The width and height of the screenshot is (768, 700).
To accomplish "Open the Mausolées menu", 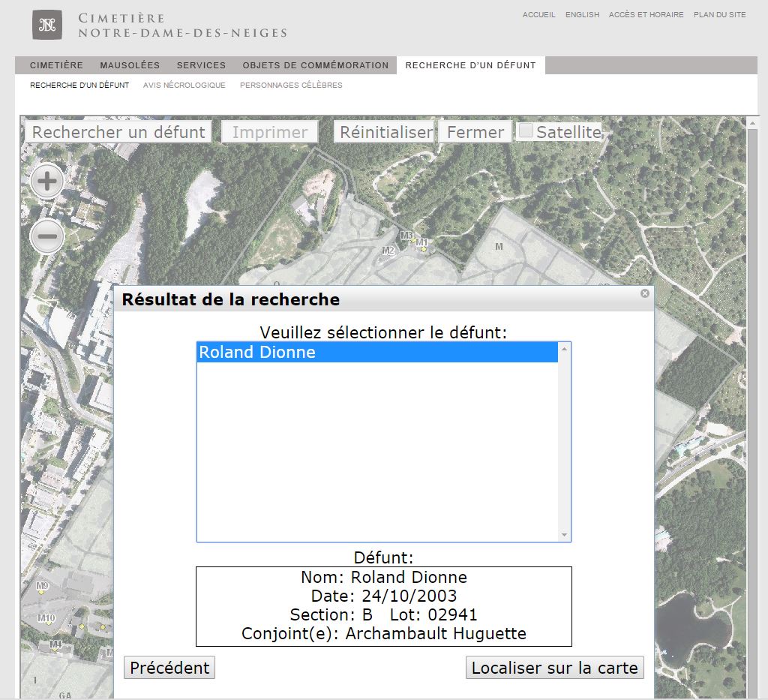I will [x=130, y=65].
